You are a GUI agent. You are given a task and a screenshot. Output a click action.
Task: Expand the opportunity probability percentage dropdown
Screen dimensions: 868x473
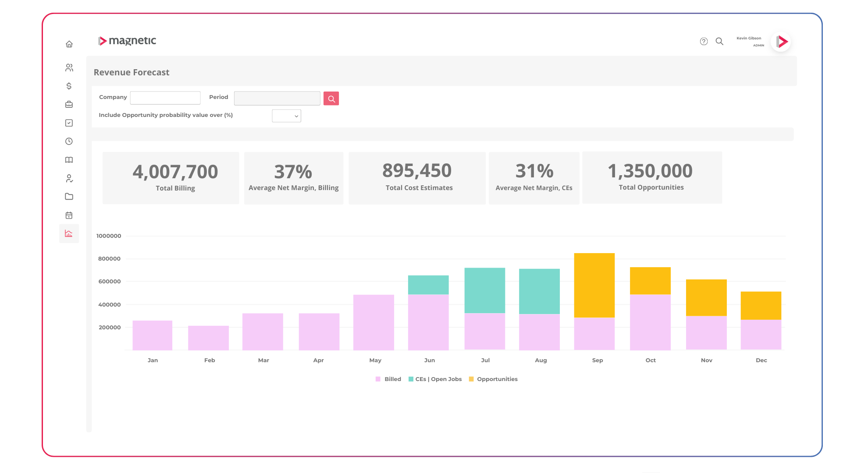[286, 116]
